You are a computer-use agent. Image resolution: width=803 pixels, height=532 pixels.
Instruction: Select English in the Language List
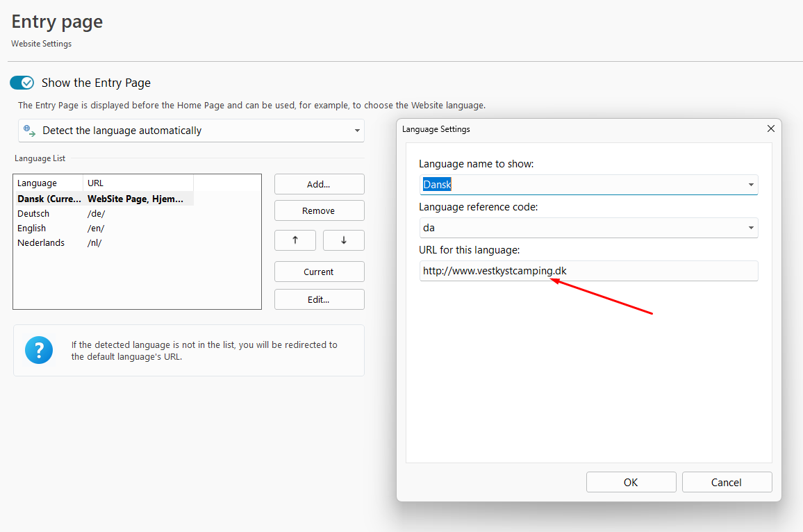32,228
